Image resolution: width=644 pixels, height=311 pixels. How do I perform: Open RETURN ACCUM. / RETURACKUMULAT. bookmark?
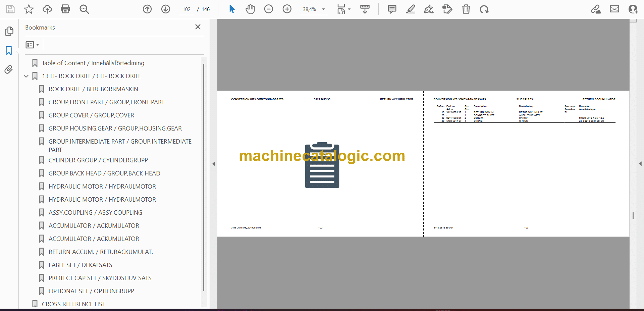[101, 252]
